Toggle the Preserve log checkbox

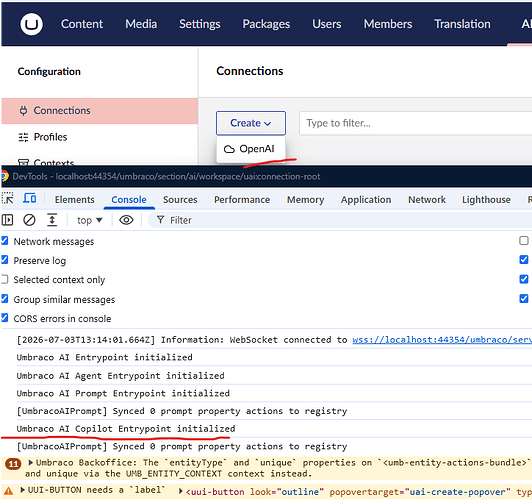click(5, 260)
